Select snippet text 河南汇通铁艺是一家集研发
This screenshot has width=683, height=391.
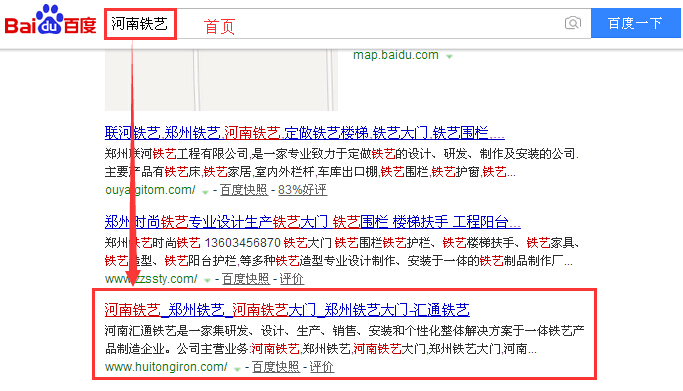[x=177, y=331]
